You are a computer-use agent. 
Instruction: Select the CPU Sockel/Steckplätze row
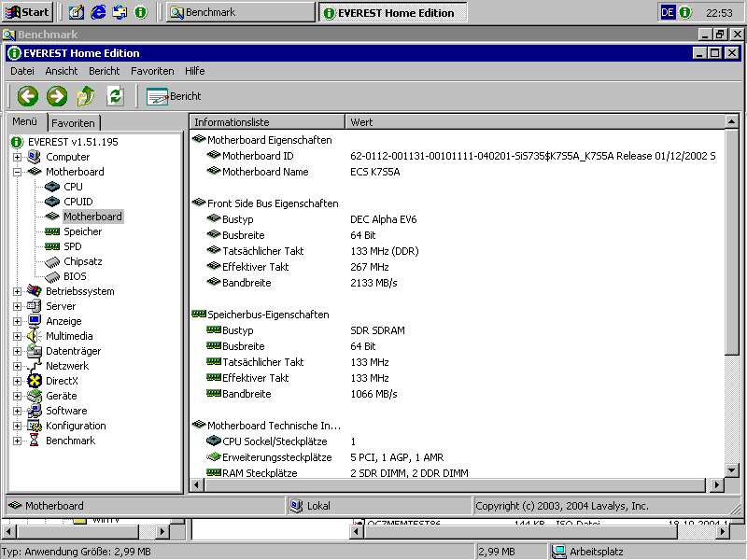point(457,441)
